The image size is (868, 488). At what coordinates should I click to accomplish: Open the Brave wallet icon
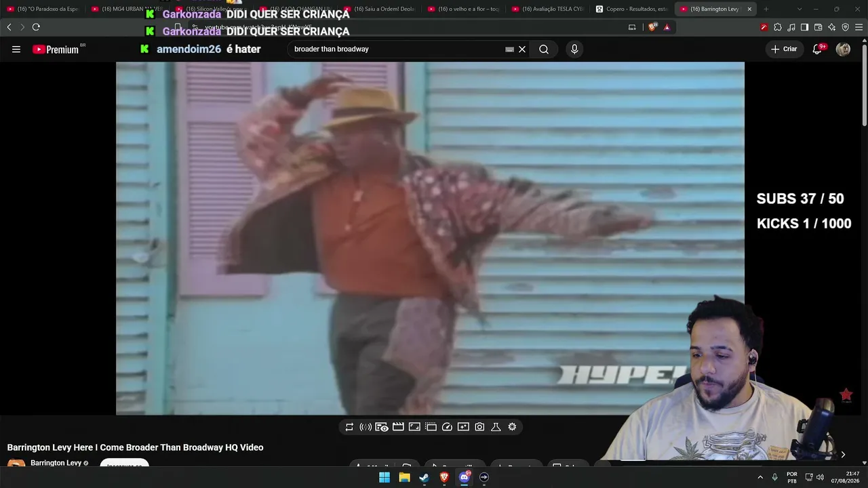818,27
